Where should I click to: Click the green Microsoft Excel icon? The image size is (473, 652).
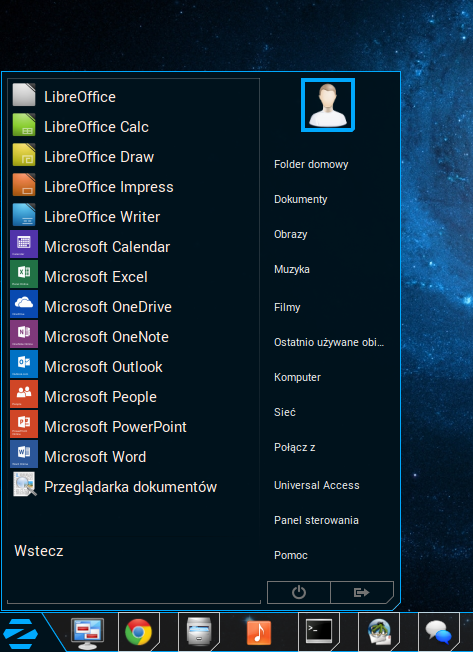(24, 274)
